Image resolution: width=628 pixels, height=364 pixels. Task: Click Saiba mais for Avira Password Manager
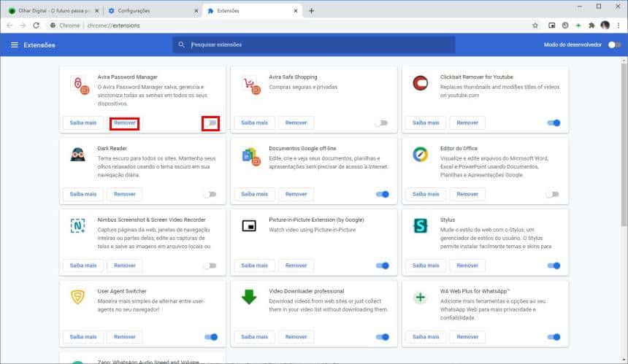pyautogui.click(x=83, y=123)
